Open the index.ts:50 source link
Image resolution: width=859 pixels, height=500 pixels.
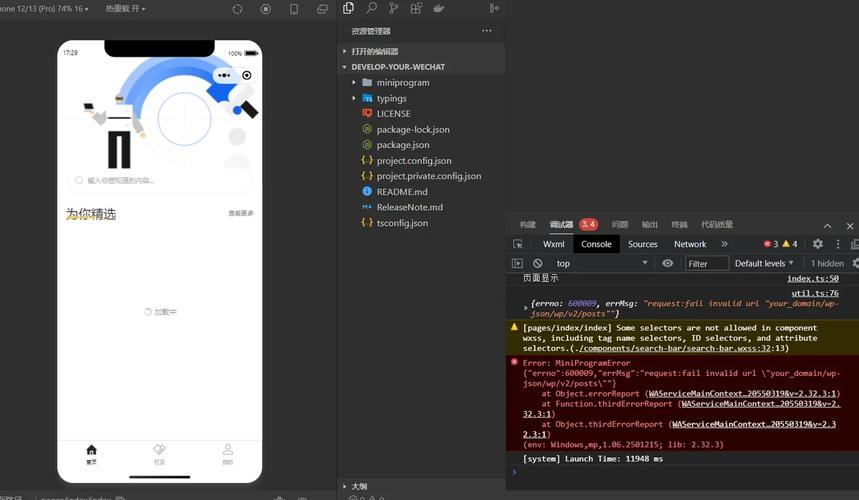tap(812, 278)
